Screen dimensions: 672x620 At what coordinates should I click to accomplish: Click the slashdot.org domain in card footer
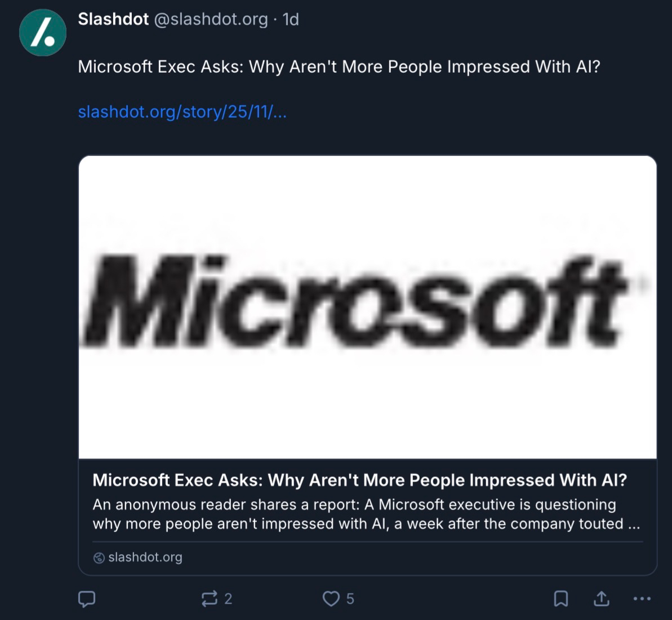pyautogui.click(x=145, y=557)
